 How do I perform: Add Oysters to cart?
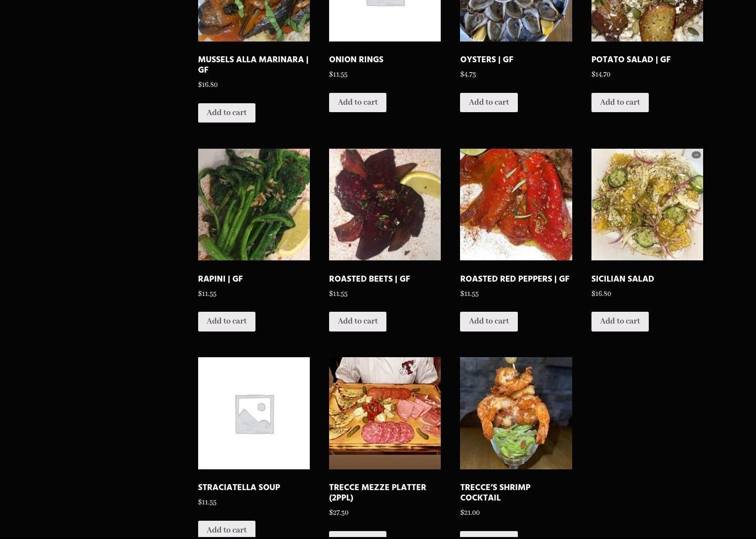coord(489,102)
